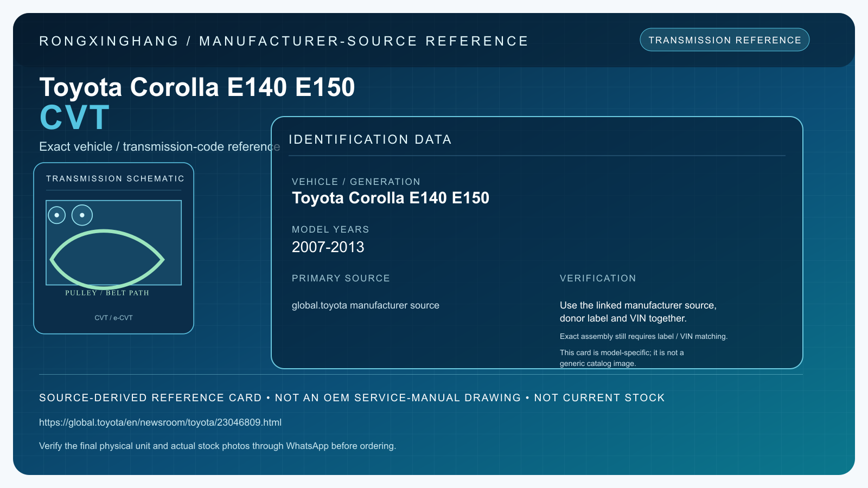
Task: Click the 'Exact assembly still requires label' note
Action: (643, 336)
